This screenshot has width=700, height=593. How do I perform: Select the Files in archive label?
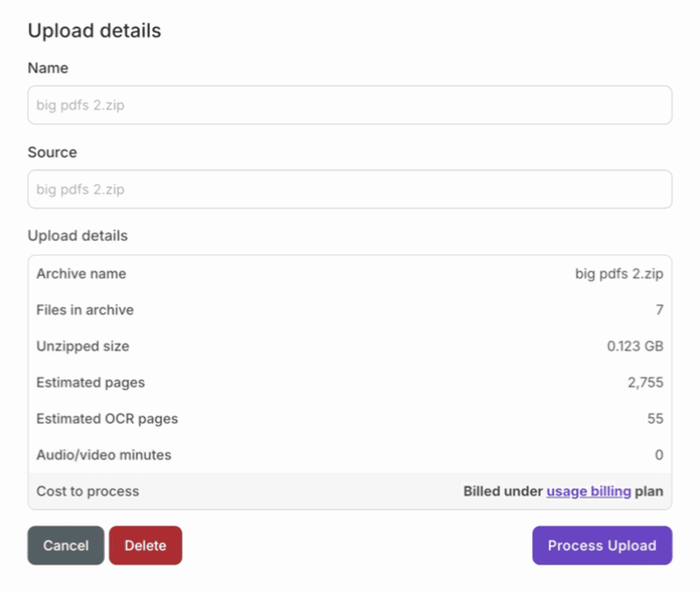point(85,310)
